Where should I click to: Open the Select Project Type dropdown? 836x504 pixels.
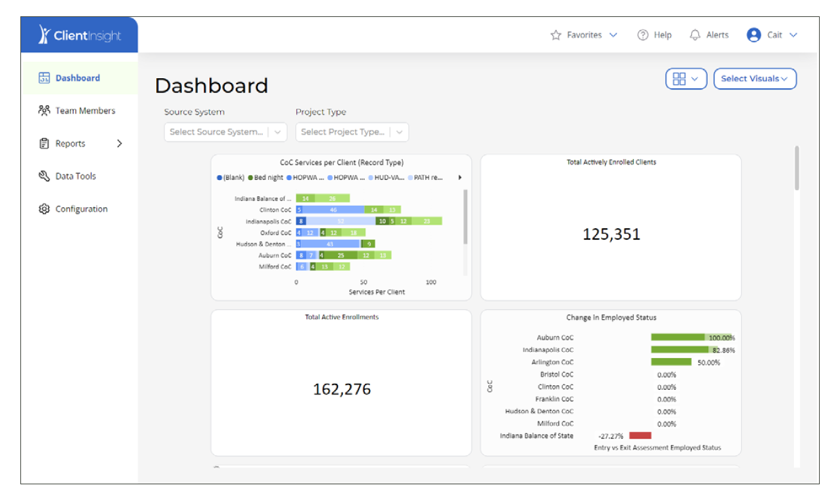pyautogui.click(x=352, y=132)
